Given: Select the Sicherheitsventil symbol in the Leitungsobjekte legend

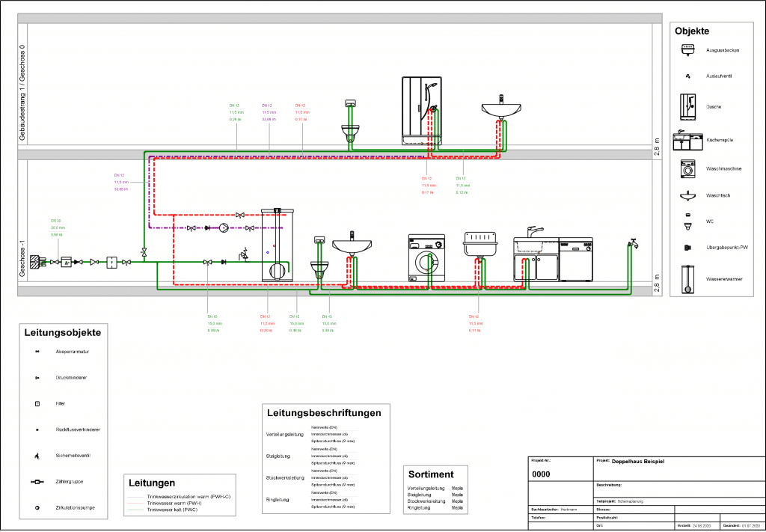Looking at the screenshot, I should click(37, 456).
